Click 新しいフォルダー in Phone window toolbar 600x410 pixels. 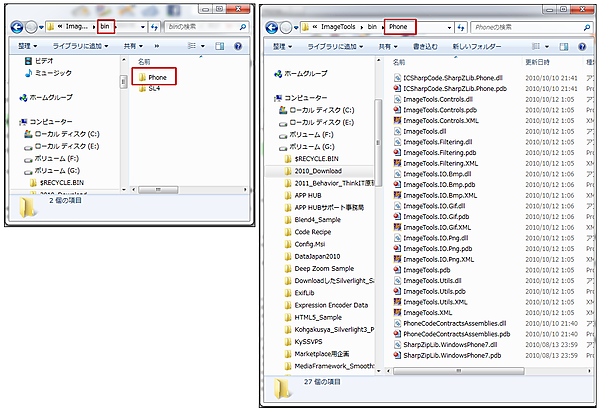click(x=477, y=47)
